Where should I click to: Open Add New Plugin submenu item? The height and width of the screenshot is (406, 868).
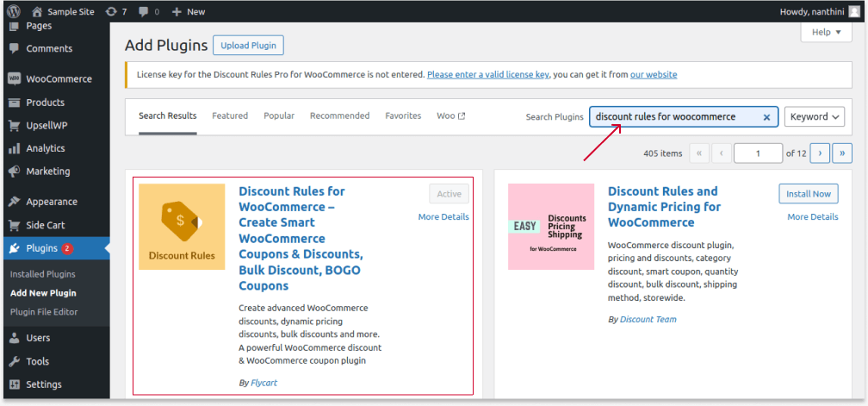pyautogui.click(x=43, y=293)
